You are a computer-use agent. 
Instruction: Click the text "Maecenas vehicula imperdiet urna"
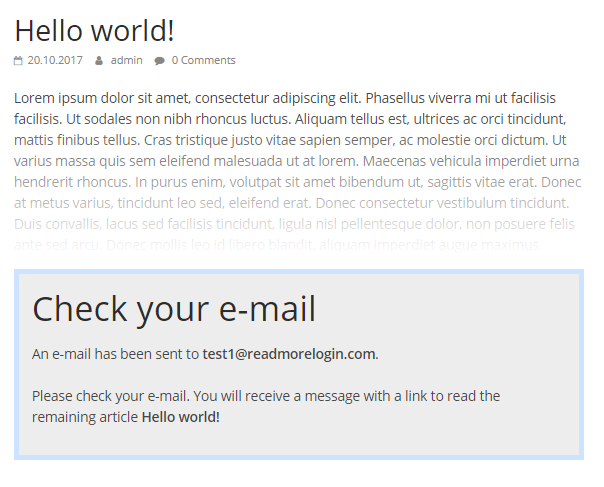click(471, 161)
